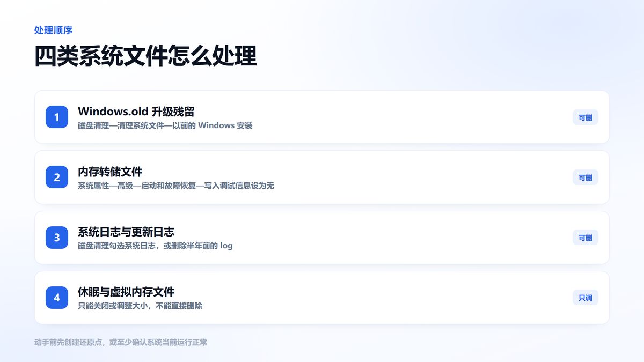Viewport: 644px width, 362px height.
Task: Click 可删 tag on 系统日志与更新日志 row
Action: point(586,238)
